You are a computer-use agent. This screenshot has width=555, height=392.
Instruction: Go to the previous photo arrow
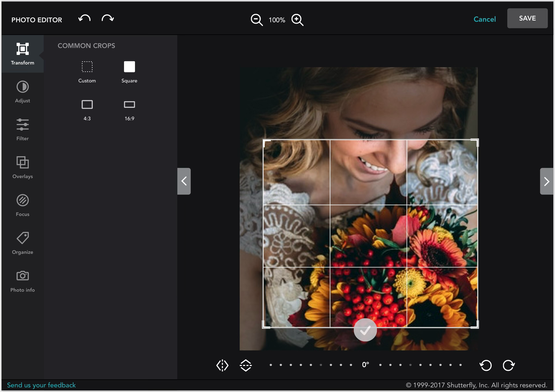pos(184,181)
